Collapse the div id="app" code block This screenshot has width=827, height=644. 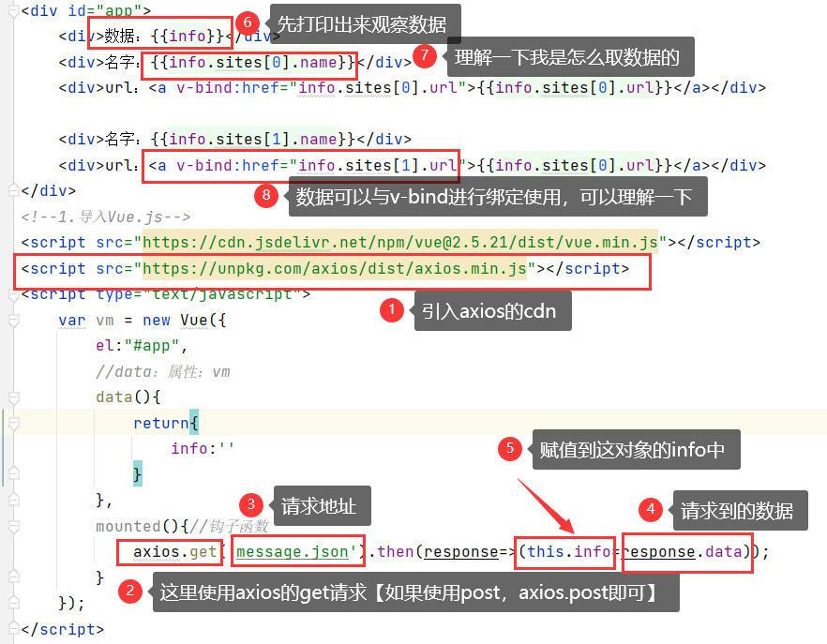12,11
